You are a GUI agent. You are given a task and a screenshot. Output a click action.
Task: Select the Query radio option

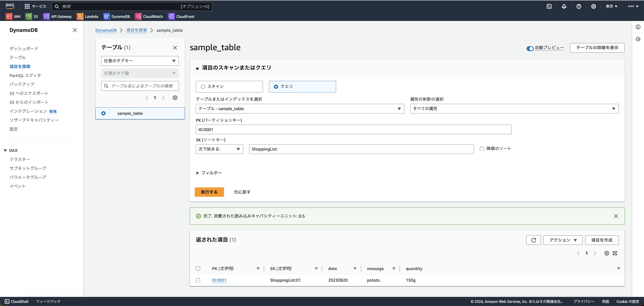pos(276,87)
